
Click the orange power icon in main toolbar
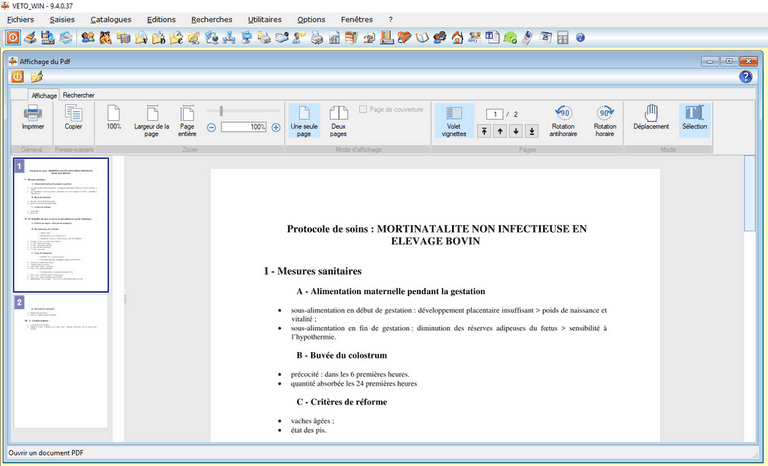click(13, 38)
